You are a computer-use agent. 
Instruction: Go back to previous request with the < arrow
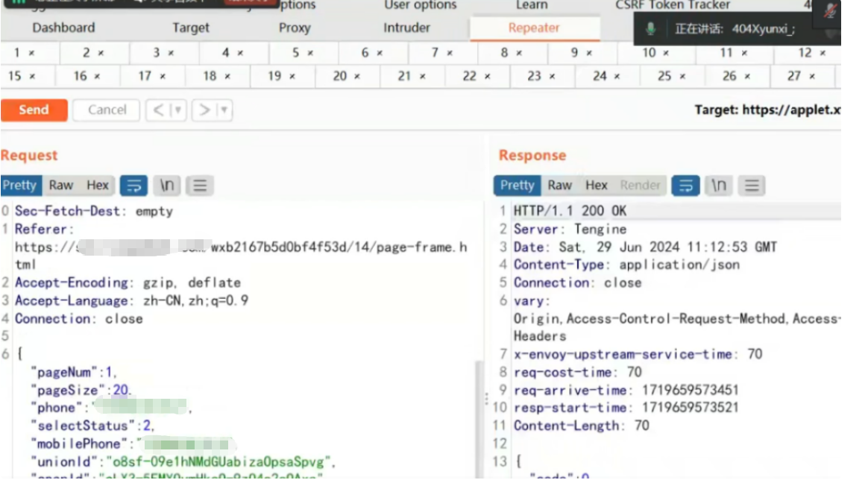[x=158, y=110]
